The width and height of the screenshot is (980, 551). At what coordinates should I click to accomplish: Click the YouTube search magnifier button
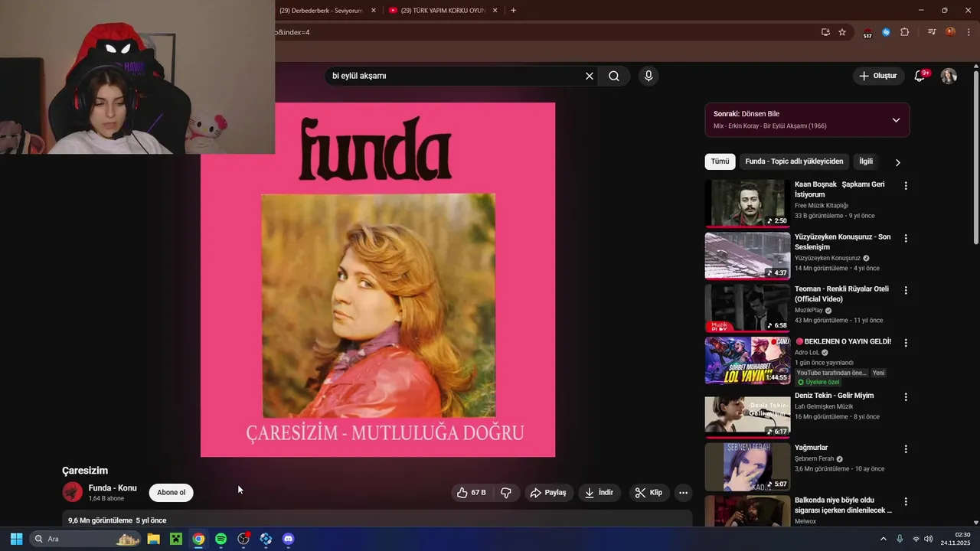[614, 76]
